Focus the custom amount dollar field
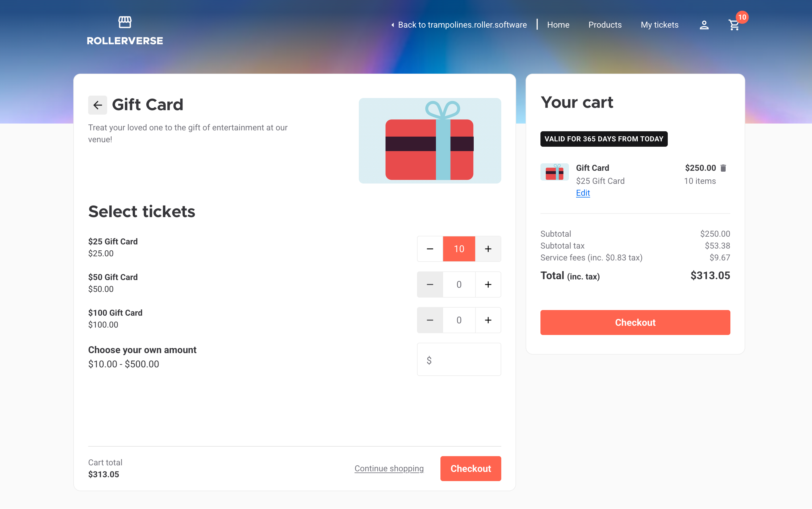 pos(464,360)
